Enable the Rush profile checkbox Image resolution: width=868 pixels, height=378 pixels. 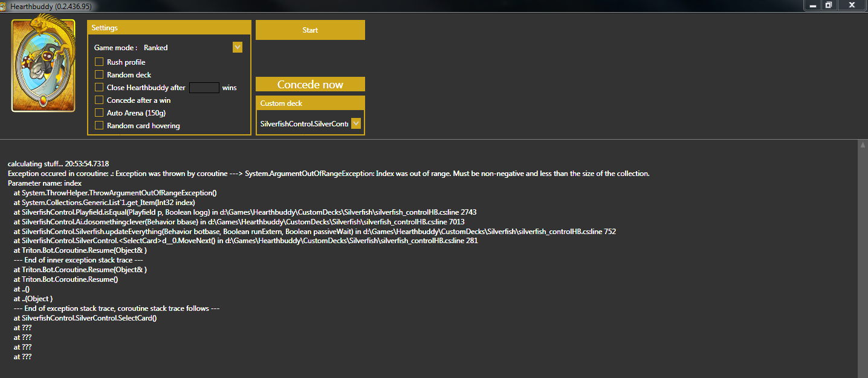pos(99,62)
